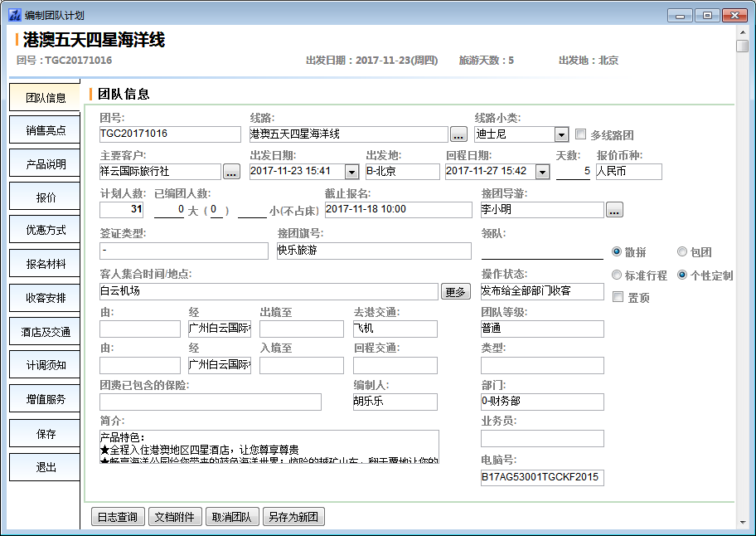
Task: Click the 团号 input field
Action: tap(170, 134)
